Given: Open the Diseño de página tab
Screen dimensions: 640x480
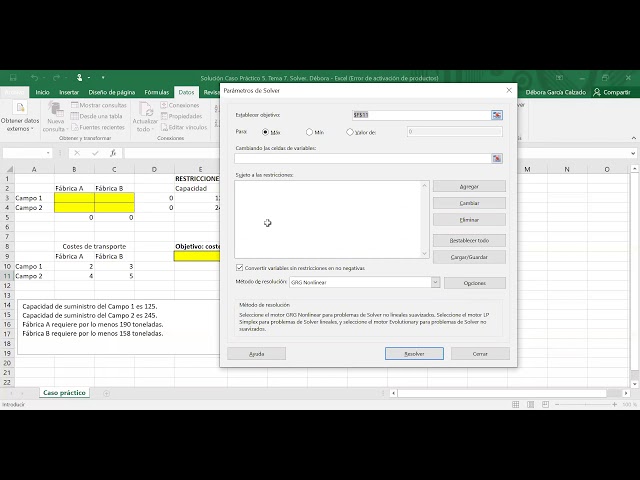Looking at the screenshot, I should click(112, 92).
